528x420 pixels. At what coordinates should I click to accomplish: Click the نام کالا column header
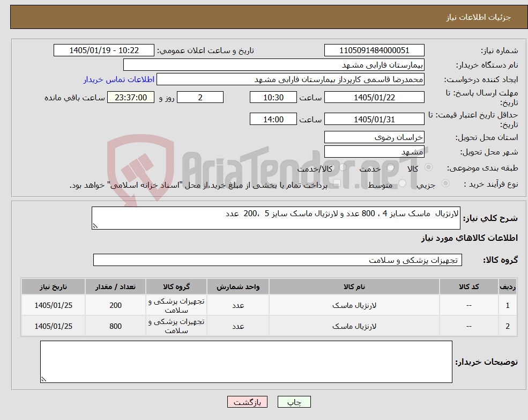click(x=354, y=286)
